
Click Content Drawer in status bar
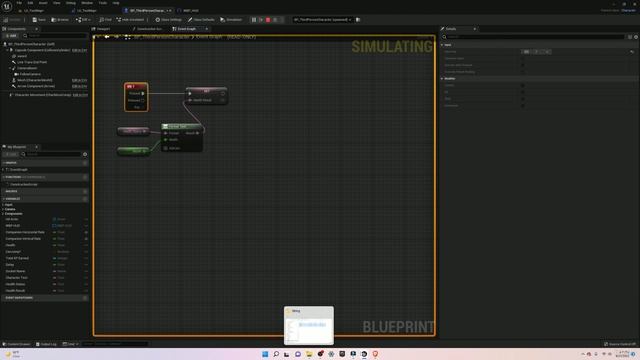pos(16,344)
